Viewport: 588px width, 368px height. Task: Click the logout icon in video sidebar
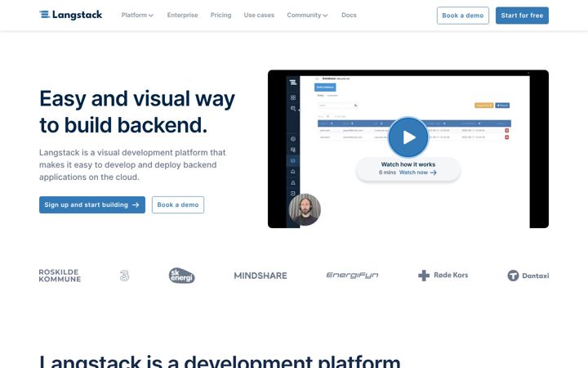click(x=293, y=193)
